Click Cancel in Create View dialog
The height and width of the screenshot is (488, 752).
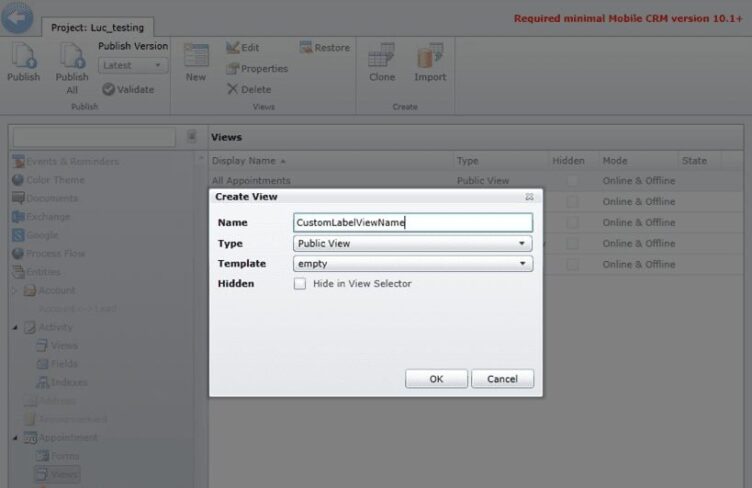click(502, 379)
